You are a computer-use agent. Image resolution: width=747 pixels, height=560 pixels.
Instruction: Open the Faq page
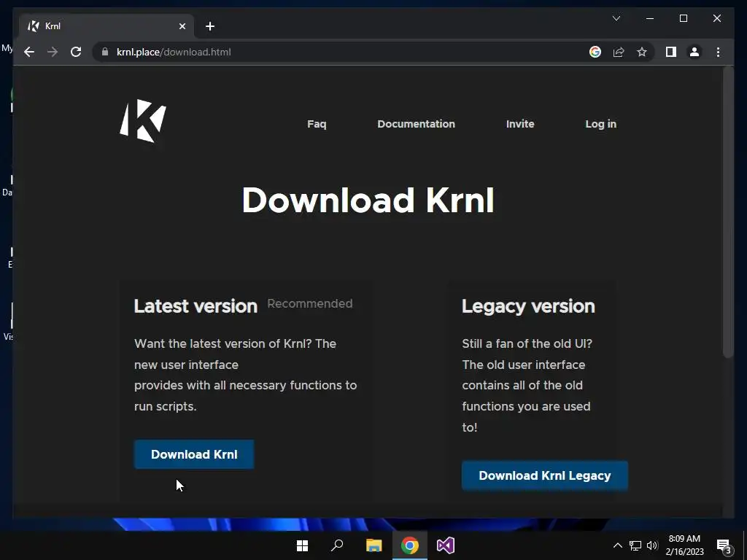[x=317, y=124]
